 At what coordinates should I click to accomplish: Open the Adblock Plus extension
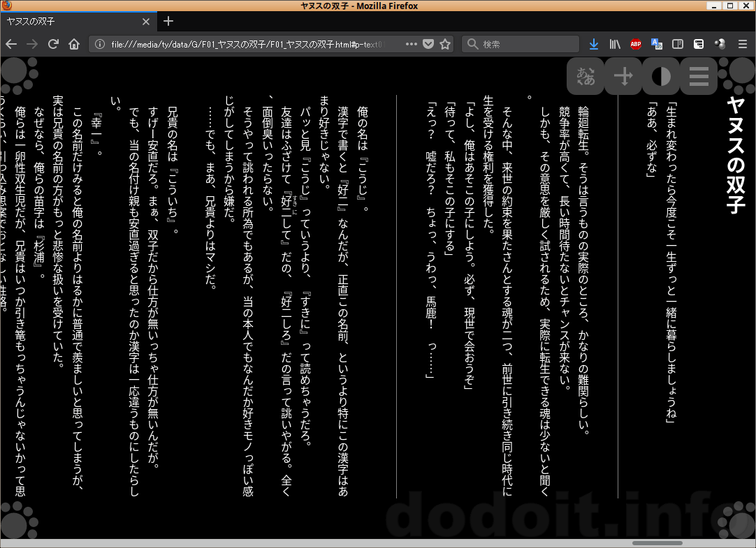click(635, 44)
